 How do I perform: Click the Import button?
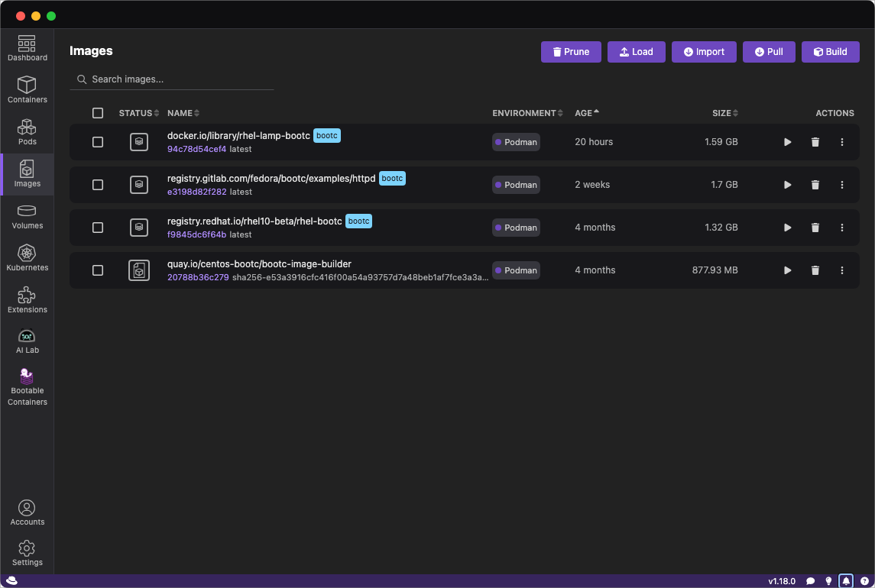(704, 52)
